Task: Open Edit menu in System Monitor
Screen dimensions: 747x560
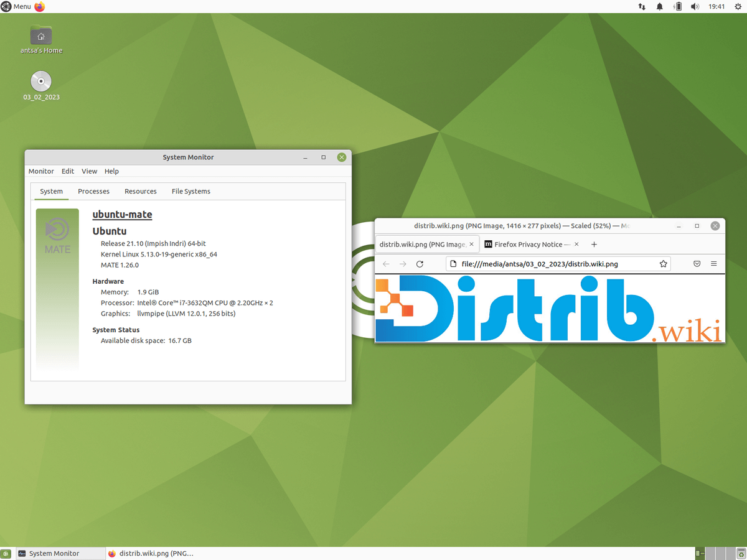Action: click(x=68, y=171)
